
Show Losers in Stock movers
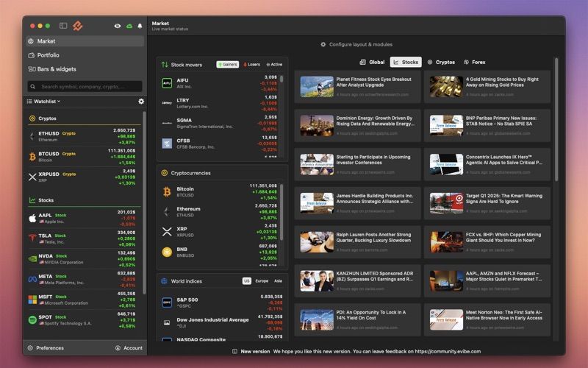tap(252, 65)
